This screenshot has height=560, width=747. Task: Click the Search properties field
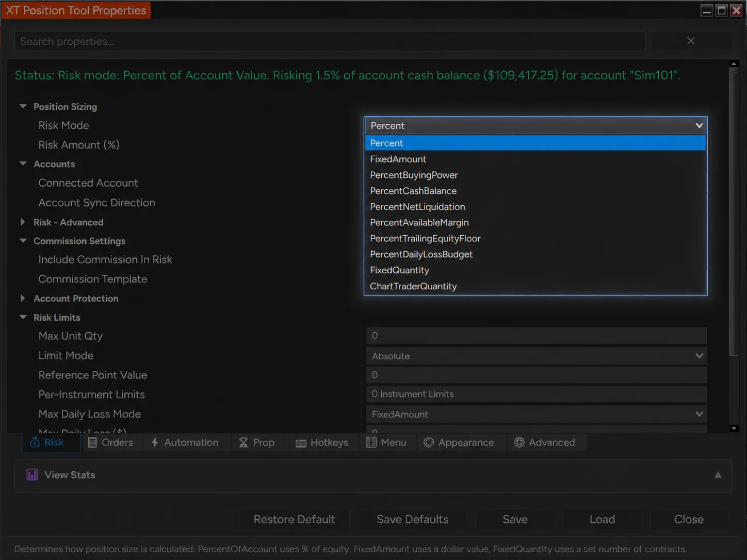click(330, 41)
